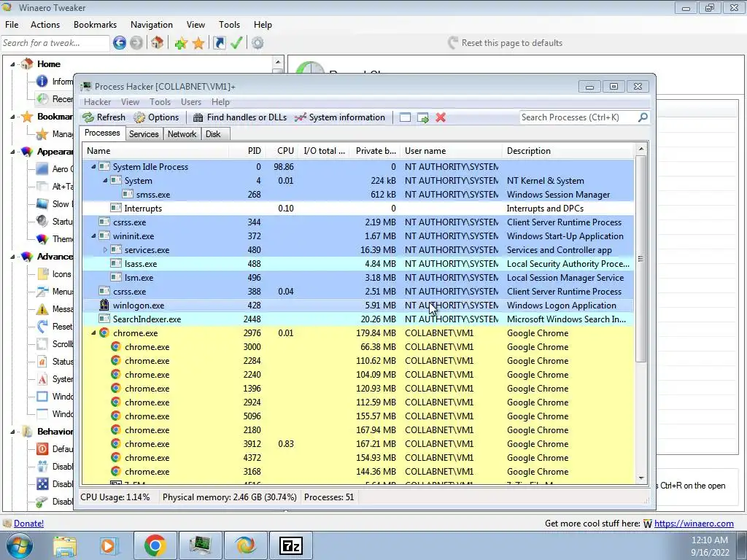The width and height of the screenshot is (747, 560).
Task: Click the smss.exe process icon
Action: [128, 194]
